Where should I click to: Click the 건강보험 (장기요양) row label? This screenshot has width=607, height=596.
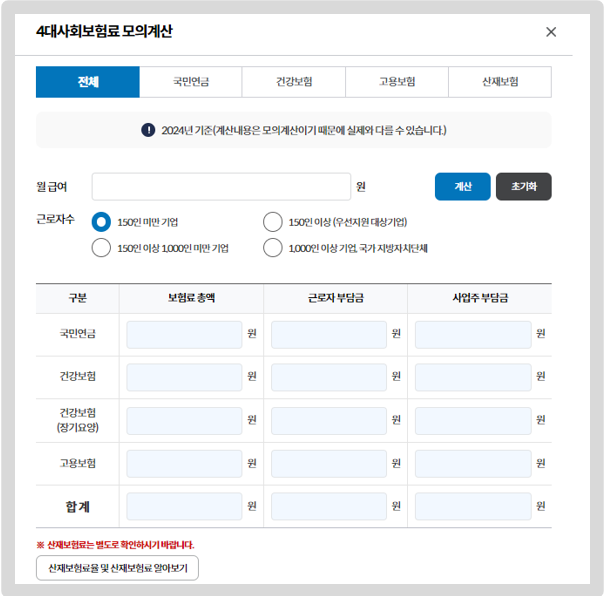(77, 420)
